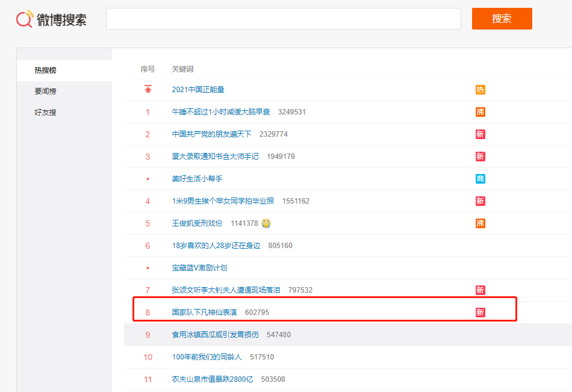Click the 关键词 column header

click(x=183, y=69)
